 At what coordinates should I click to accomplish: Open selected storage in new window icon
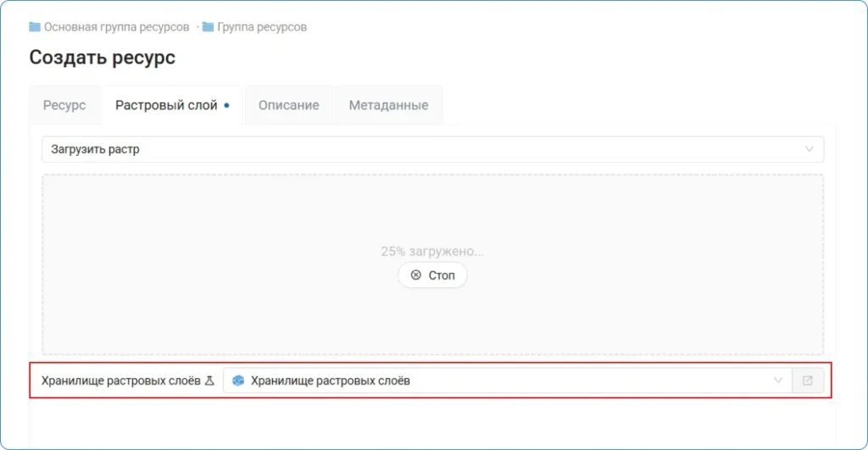[808, 381]
